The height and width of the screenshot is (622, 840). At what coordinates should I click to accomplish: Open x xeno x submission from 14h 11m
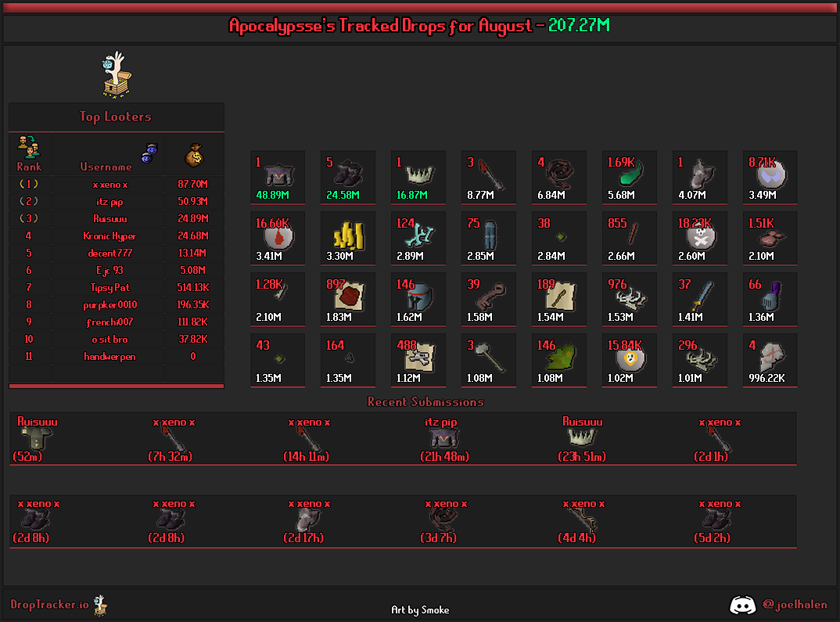pos(308,439)
